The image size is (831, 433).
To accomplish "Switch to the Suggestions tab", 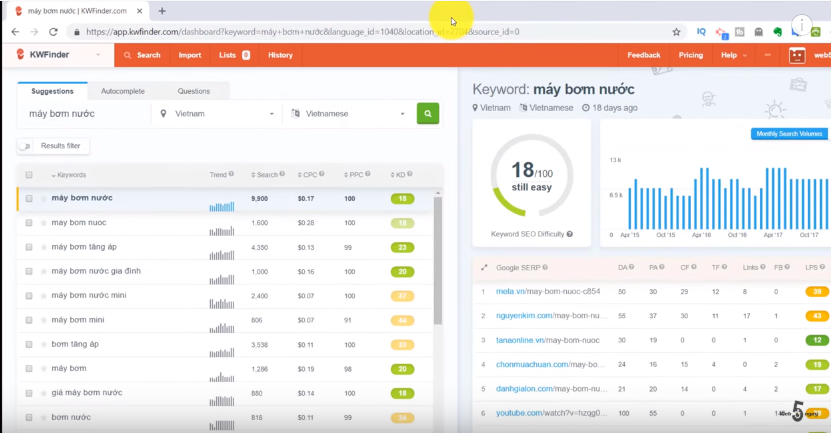I will coord(52,91).
